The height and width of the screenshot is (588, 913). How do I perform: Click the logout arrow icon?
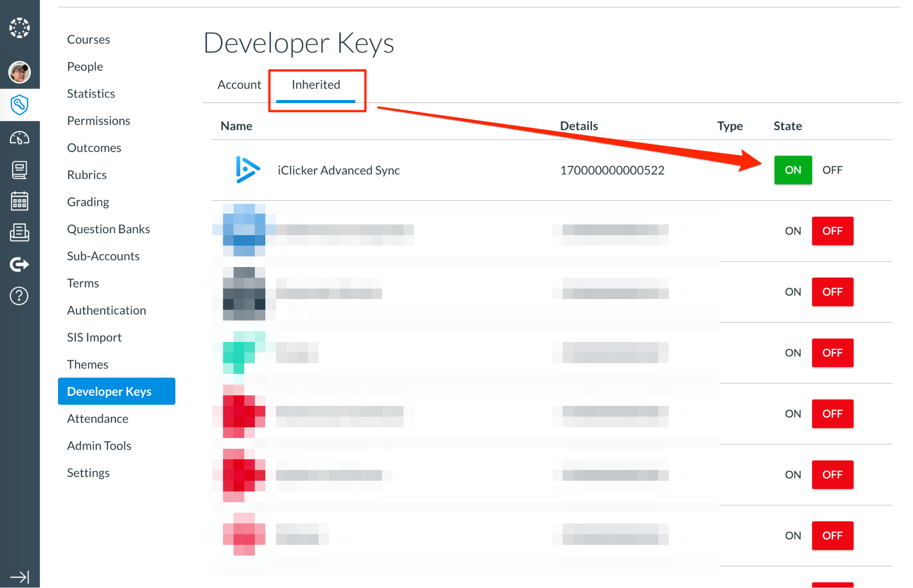(20, 264)
